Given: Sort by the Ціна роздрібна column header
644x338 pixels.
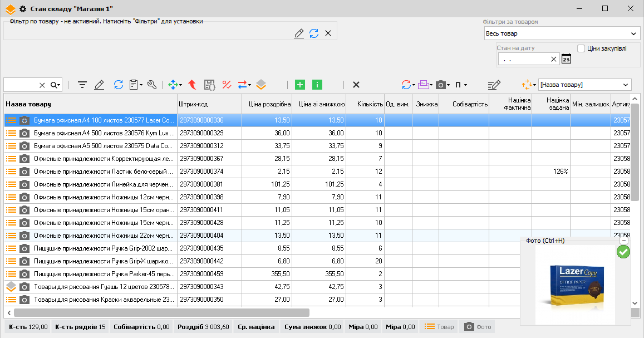Looking at the screenshot, I should (x=269, y=104).
